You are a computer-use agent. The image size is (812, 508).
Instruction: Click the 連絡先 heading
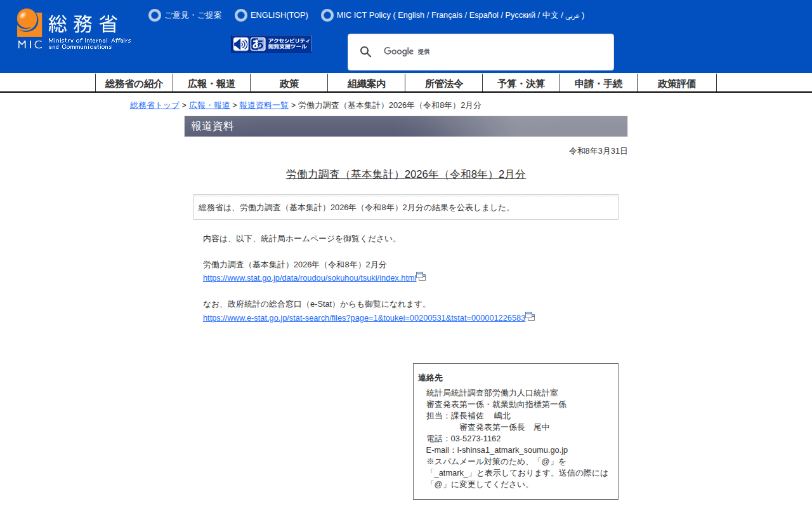[x=430, y=378]
